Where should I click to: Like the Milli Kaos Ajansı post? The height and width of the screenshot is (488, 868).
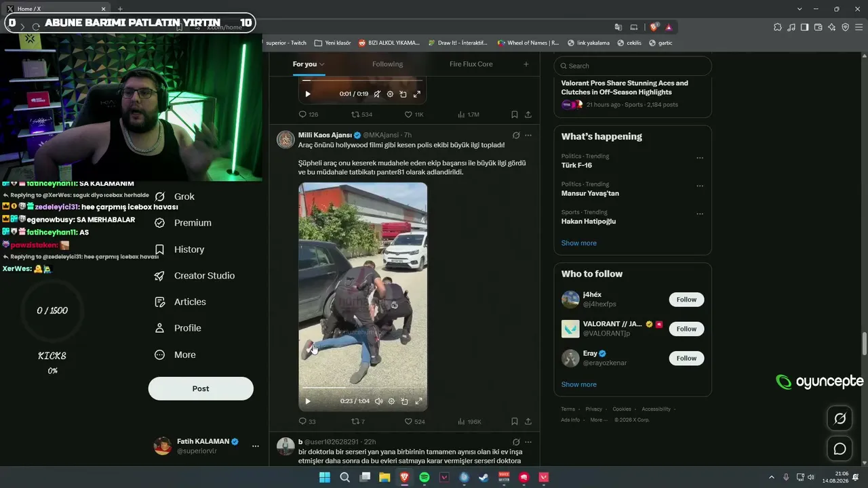(x=414, y=422)
